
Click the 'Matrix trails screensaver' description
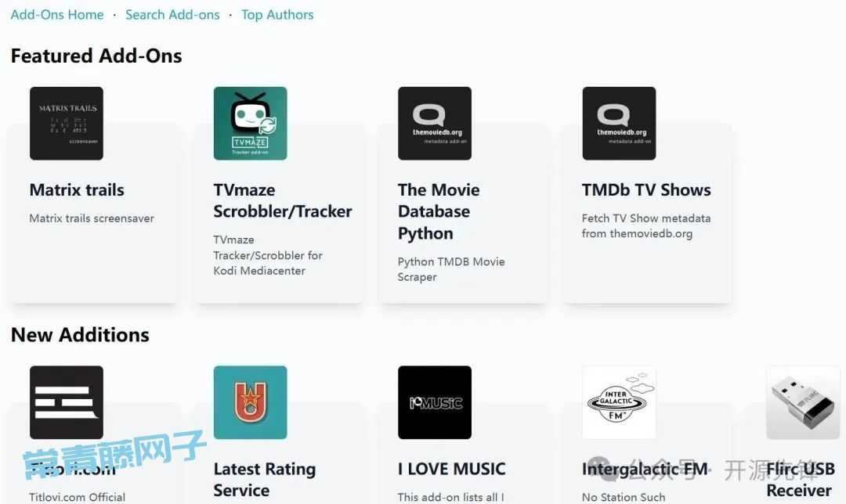tap(92, 218)
